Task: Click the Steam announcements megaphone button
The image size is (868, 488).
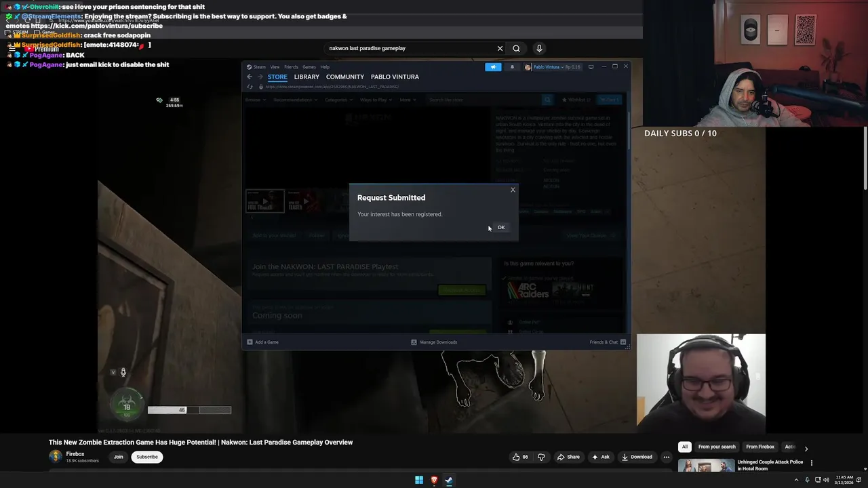Action: point(493,67)
